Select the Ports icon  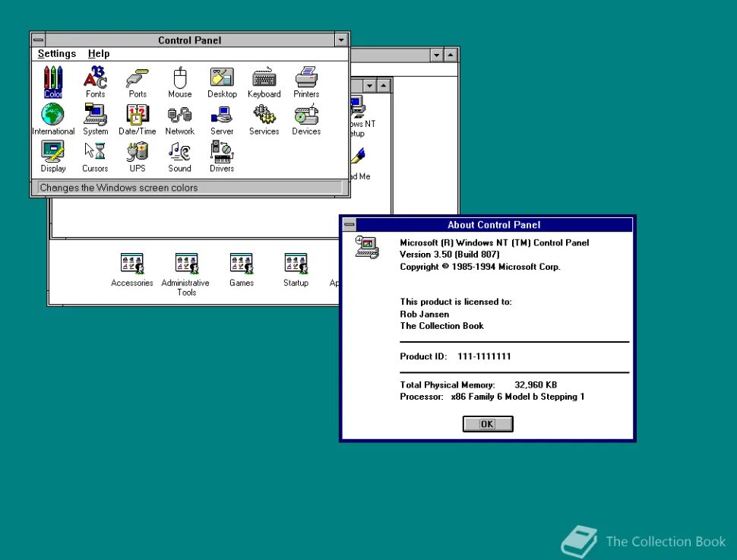click(x=137, y=78)
